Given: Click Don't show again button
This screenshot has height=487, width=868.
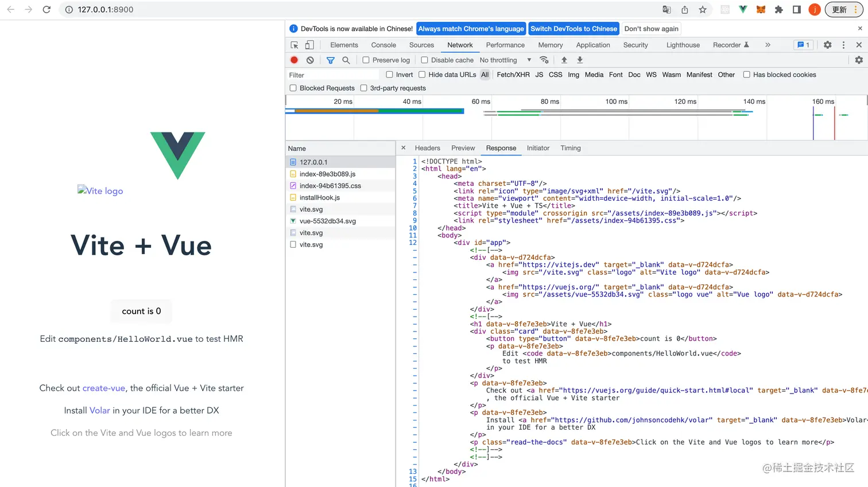Looking at the screenshot, I should coord(652,29).
